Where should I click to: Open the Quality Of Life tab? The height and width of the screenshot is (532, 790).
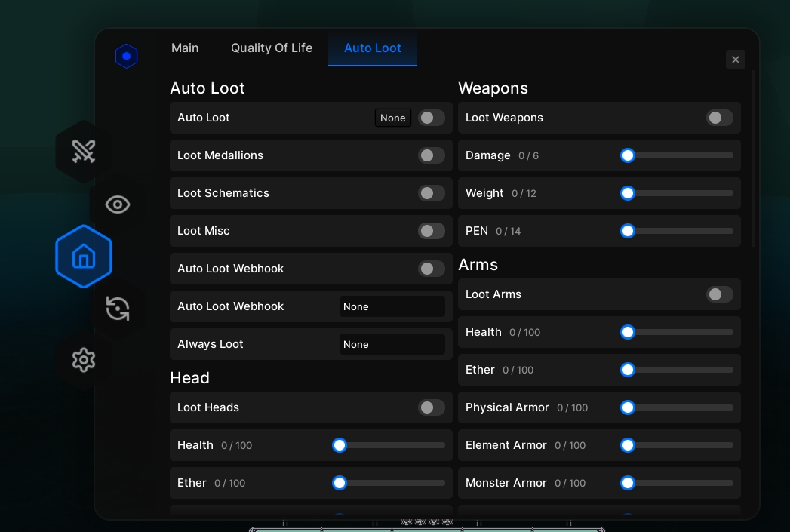coord(272,48)
